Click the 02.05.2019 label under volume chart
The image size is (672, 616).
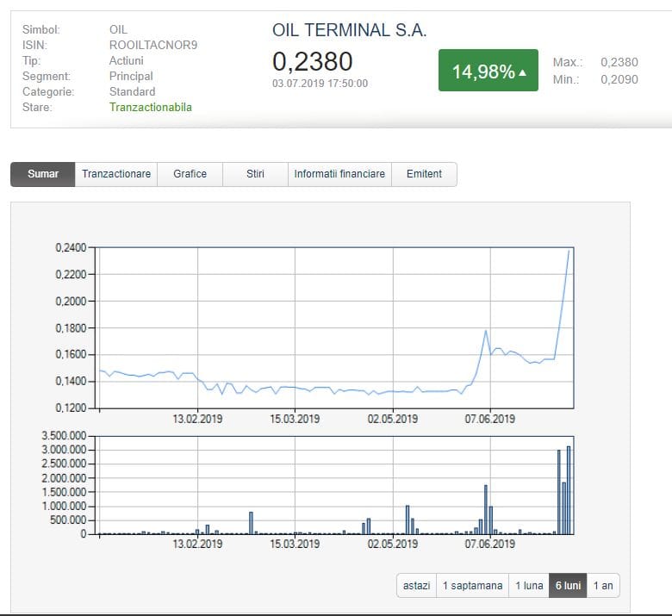pyautogui.click(x=393, y=544)
